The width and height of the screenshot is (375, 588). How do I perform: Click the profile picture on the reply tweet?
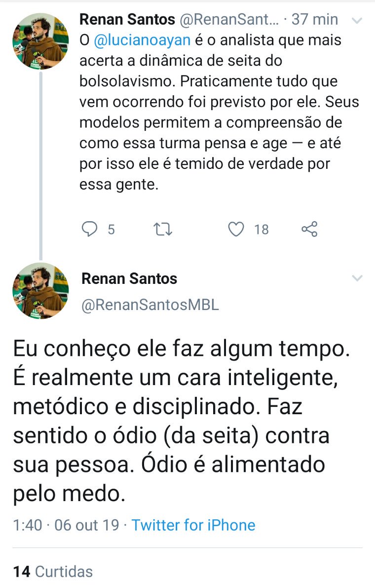(x=40, y=291)
